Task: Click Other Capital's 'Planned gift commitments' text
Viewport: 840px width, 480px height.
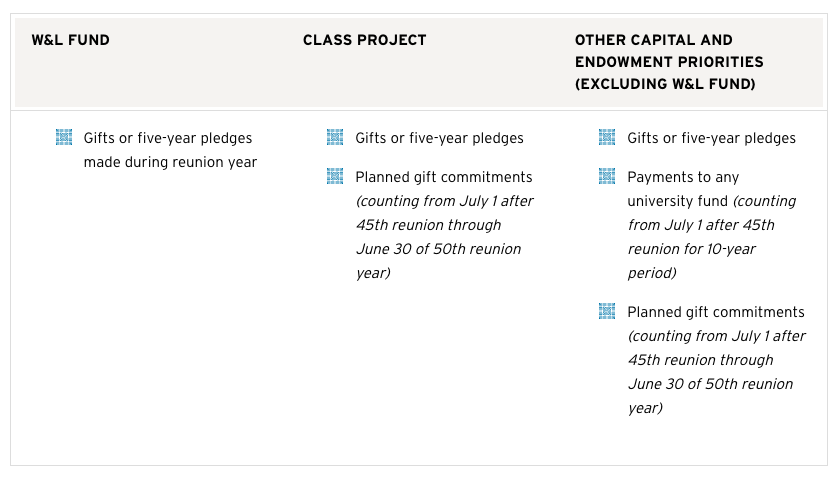Action: tap(716, 312)
